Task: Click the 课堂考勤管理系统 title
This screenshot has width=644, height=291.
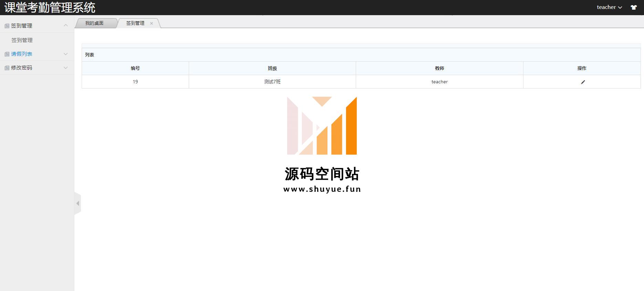Action: (x=50, y=8)
